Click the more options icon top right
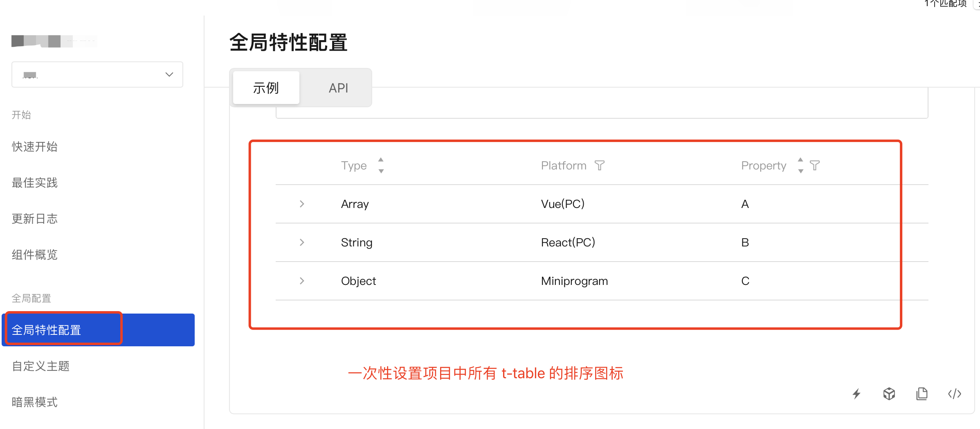Viewport: 980px width, 429px height. [978, 4]
